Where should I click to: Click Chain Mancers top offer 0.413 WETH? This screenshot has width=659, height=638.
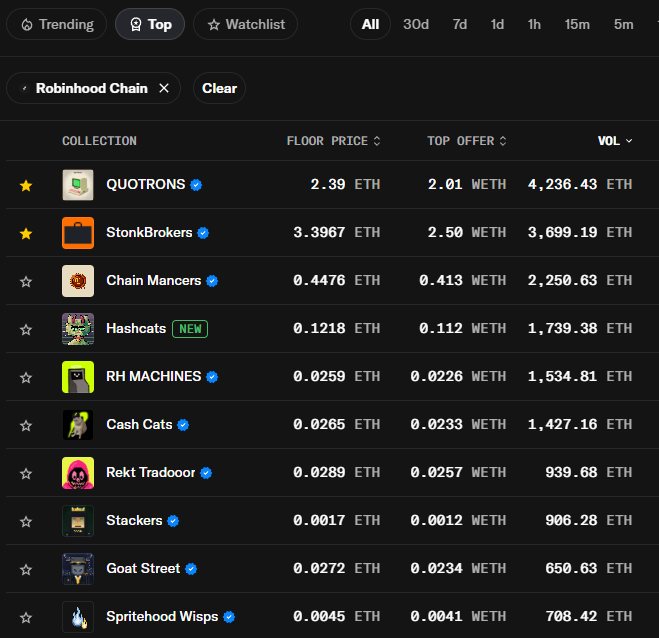tap(462, 280)
